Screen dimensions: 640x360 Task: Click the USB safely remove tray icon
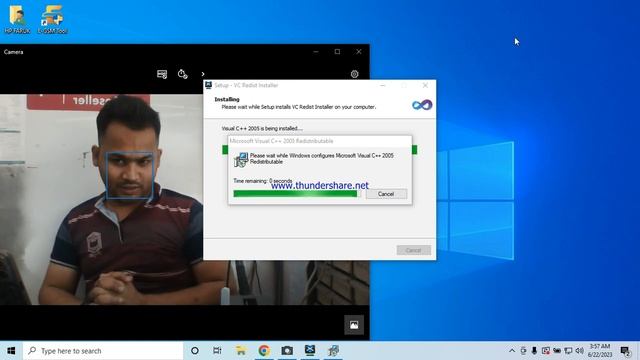(x=523, y=351)
